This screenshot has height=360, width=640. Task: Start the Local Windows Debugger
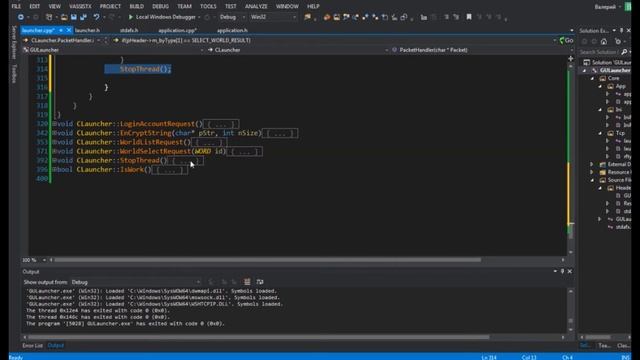point(162,17)
